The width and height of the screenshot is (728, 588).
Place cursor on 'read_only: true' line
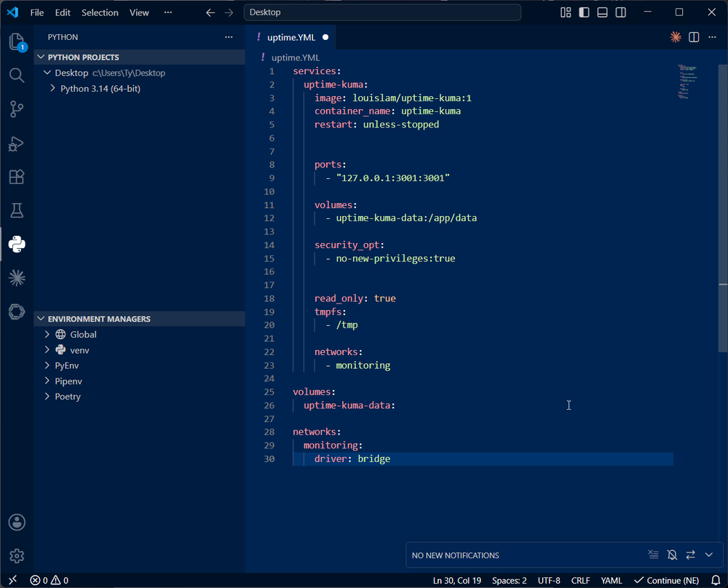tap(355, 298)
